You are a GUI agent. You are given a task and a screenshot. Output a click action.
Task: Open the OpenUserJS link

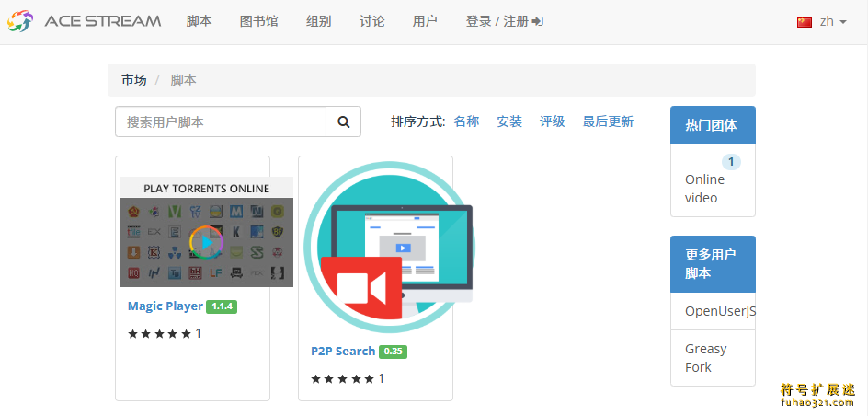click(720, 311)
